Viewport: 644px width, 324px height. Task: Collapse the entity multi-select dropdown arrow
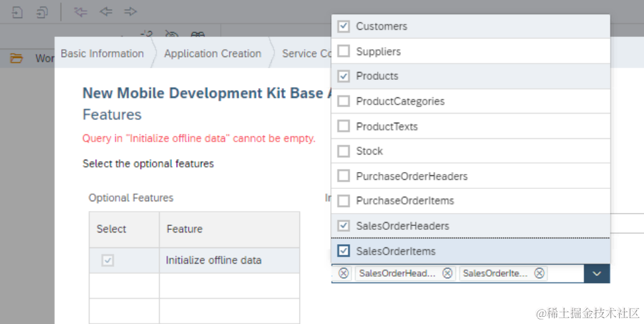click(x=597, y=273)
